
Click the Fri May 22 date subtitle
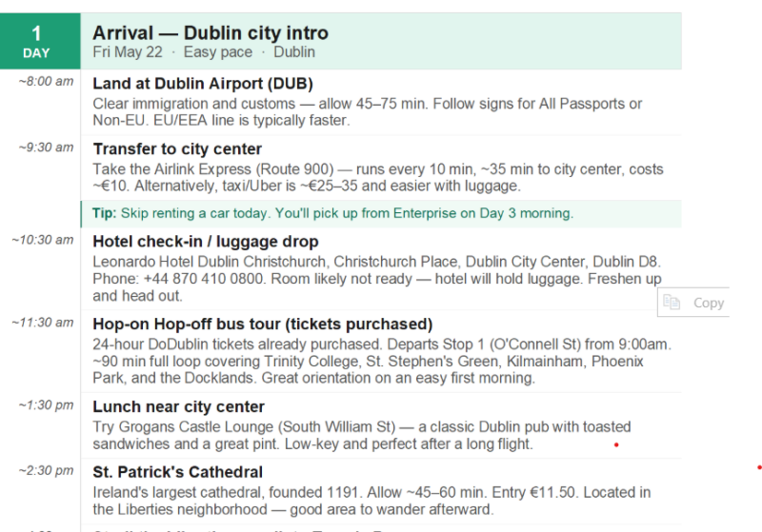(128, 52)
